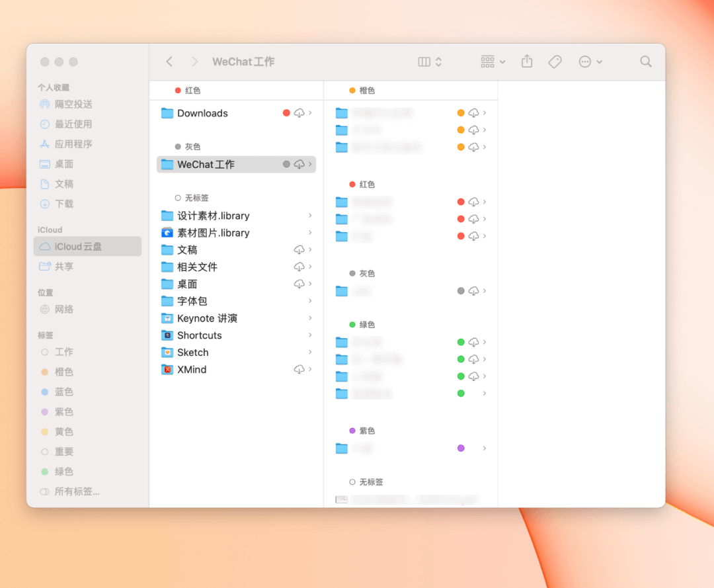714x588 pixels.
Task: Open 共享 in sidebar
Action: tap(87, 267)
